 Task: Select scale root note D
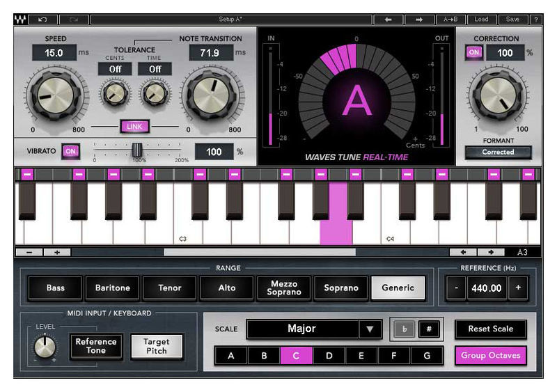click(329, 356)
